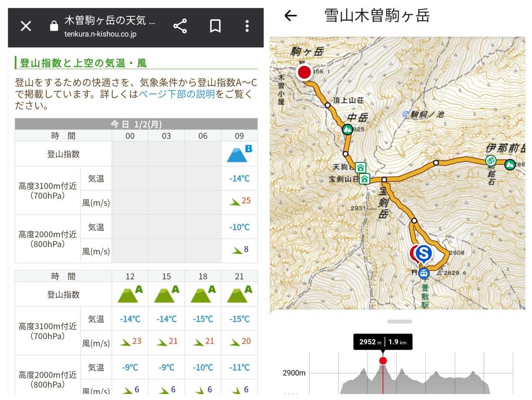Image resolution: width=532 pixels, height=400 pixels.
Task: Tap the padlock site security icon
Action: pyautogui.click(x=54, y=26)
